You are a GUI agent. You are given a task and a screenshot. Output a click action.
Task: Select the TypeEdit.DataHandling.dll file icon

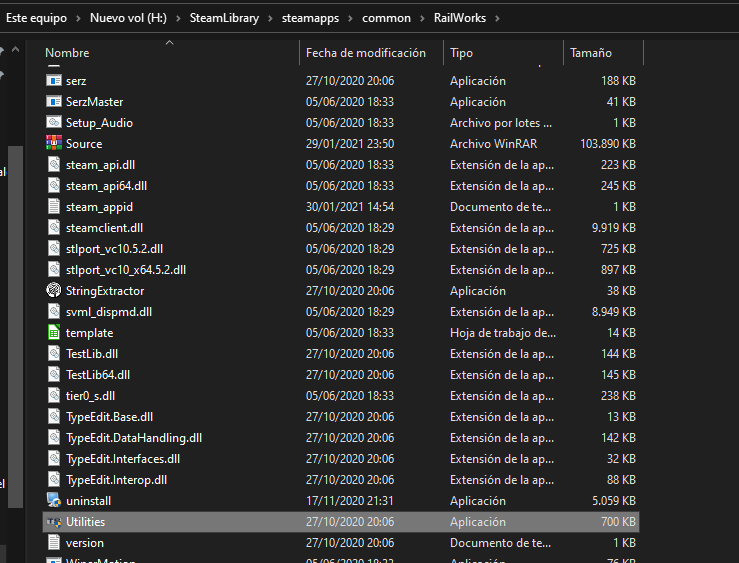(x=54, y=438)
